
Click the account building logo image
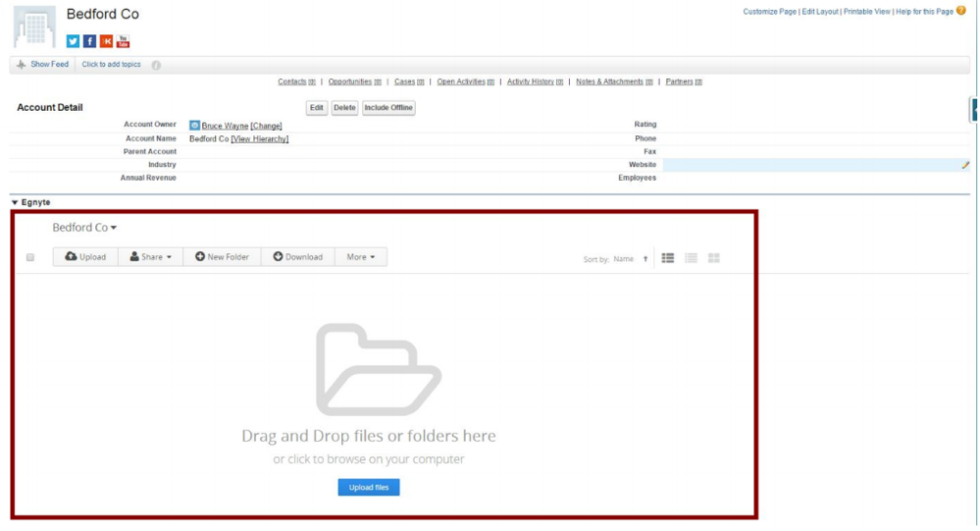(34, 27)
